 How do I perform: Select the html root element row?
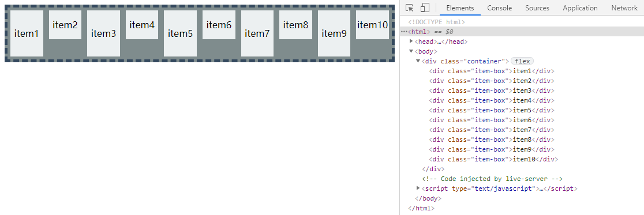pyautogui.click(x=522, y=32)
